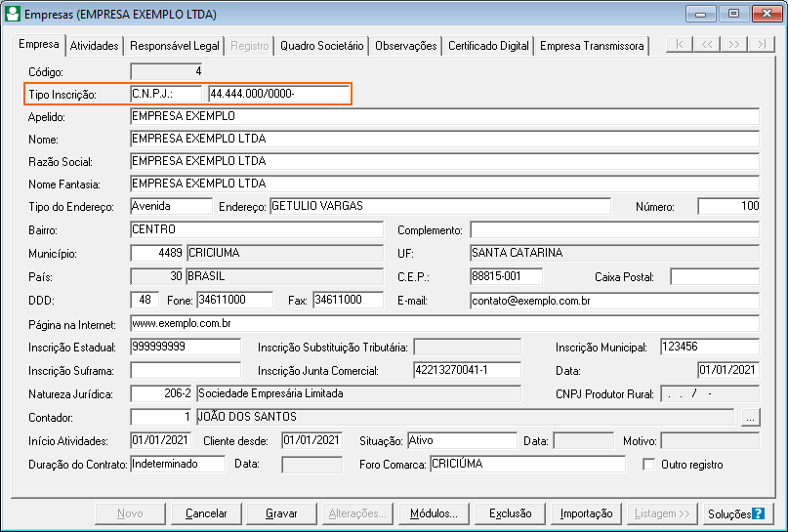Screen dimensions: 788x532
Task: Switch to Certificado Digital tab
Action: tap(488, 46)
